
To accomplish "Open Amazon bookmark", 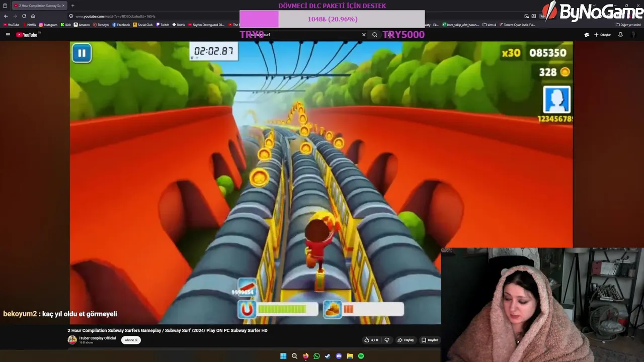I will point(82,25).
